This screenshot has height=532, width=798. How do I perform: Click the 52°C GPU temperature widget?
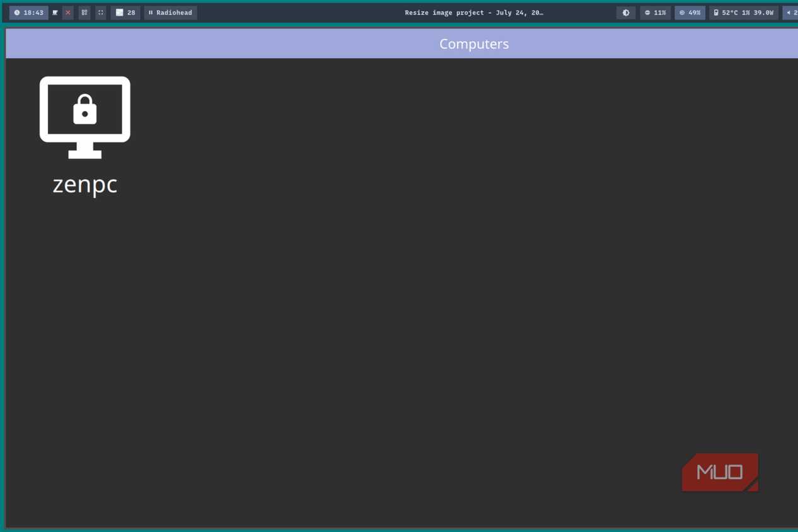pos(744,13)
